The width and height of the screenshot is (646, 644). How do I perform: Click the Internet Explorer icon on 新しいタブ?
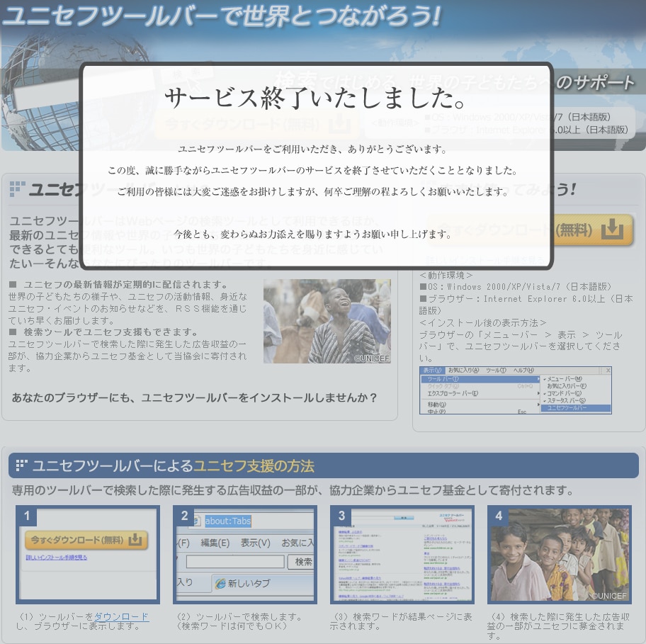pyautogui.click(x=220, y=583)
